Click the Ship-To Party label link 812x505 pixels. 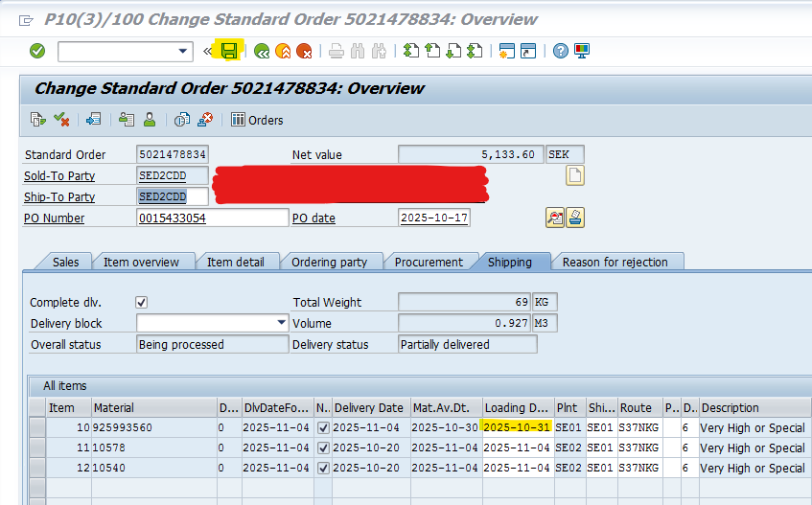(59, 197)
